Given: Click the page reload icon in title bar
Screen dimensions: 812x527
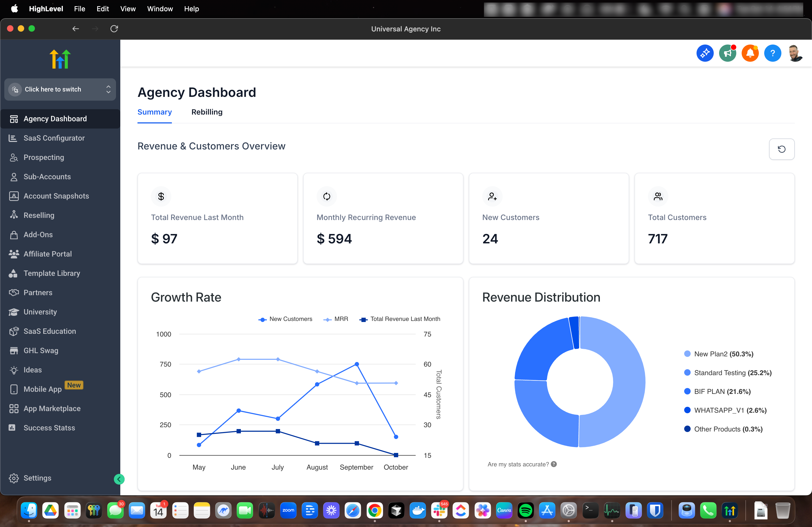Looking at the screenshot, I should (x=114, y=29).
